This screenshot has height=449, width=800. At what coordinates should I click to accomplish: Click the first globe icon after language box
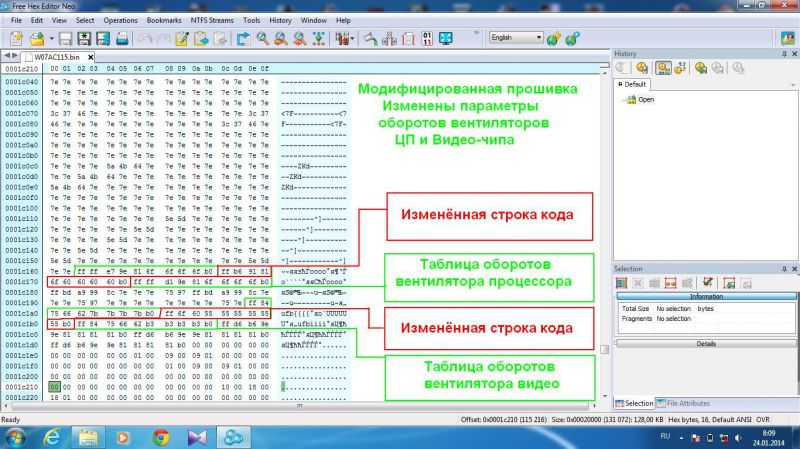point(554,38)
